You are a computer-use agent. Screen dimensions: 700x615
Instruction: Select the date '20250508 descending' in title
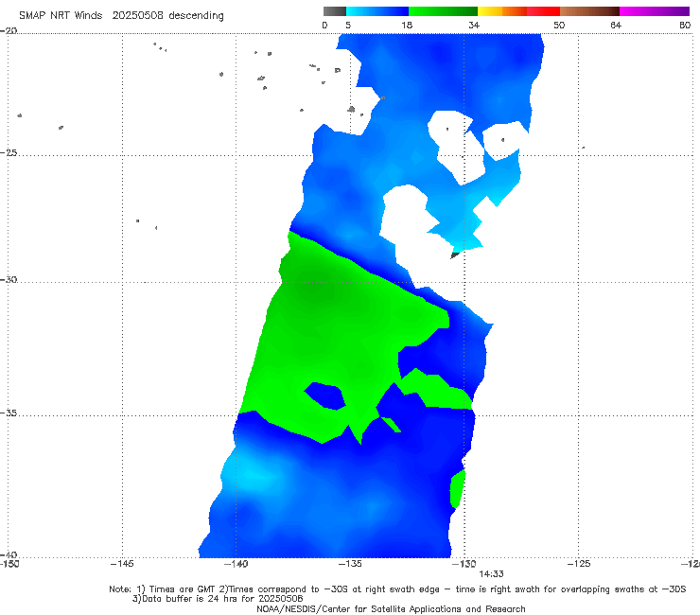[x=167, y=16]
